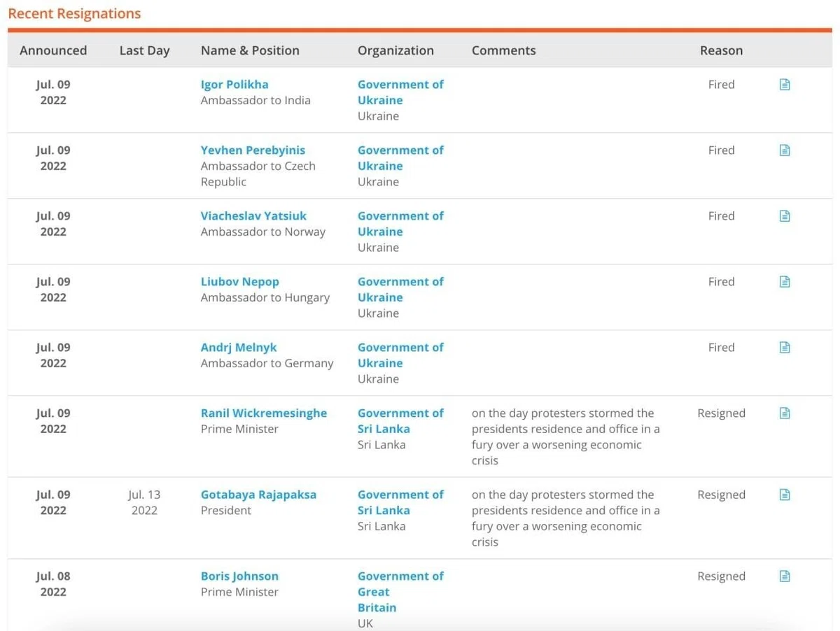Open document icon in Gotabaya Rajapaksa row
The width and height of the screenshot is (840, 631).
pyautogui.click(x=785, y=495)
